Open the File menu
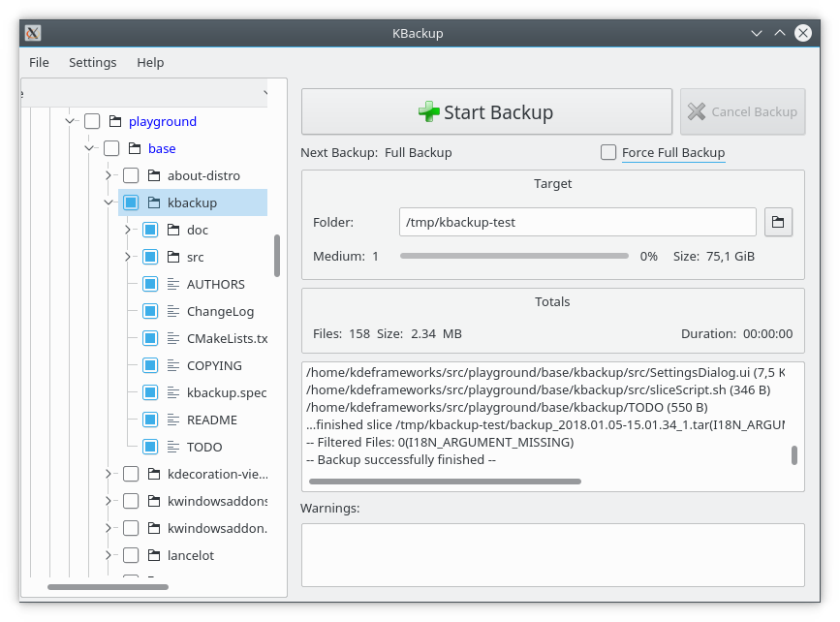This screenshot has height=622, width=840. 39,62
